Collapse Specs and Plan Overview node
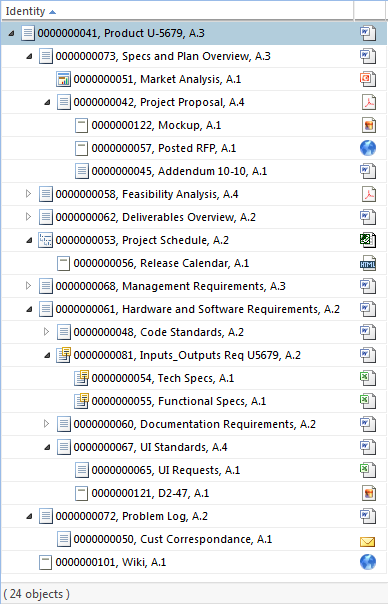 tap(29, 57)
